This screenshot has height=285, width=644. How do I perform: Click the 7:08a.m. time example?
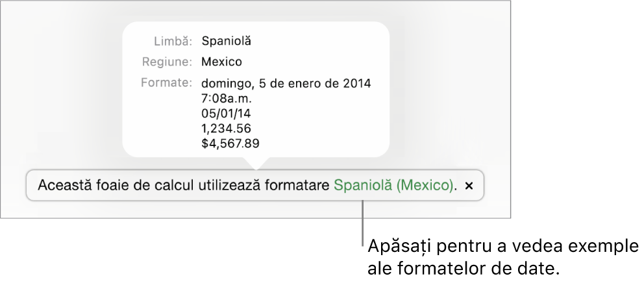[x=227, y=99]
